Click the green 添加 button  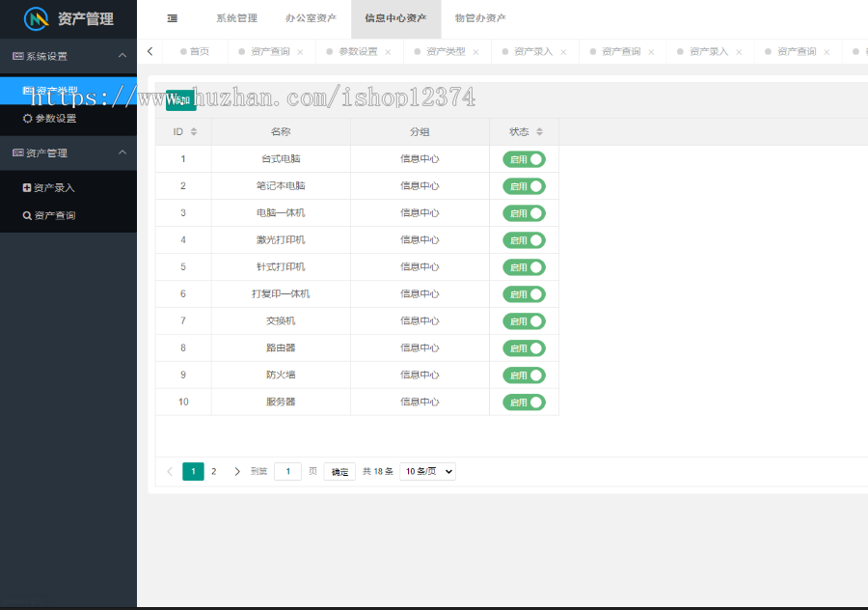181,100
